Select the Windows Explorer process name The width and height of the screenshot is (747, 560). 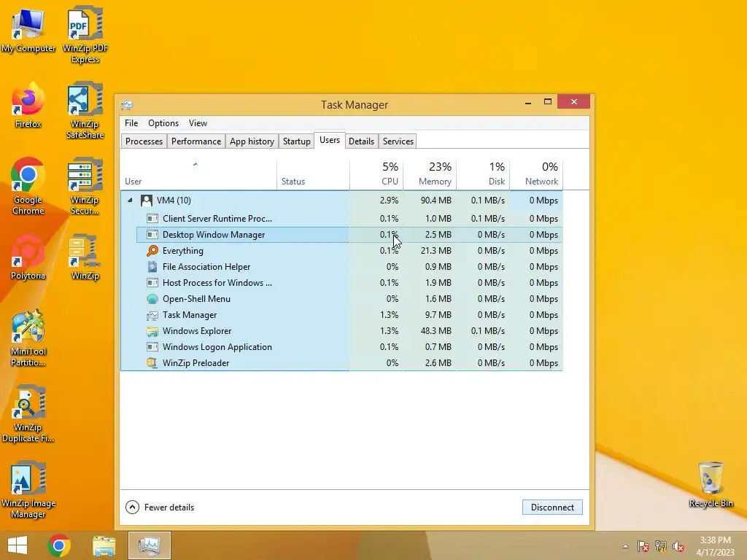[197, 331]
